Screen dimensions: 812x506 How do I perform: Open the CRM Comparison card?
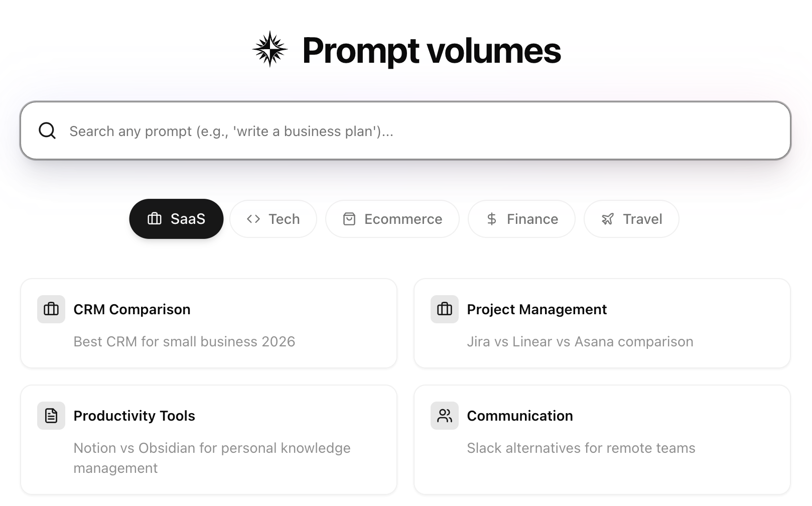click(x=209, y=323)
